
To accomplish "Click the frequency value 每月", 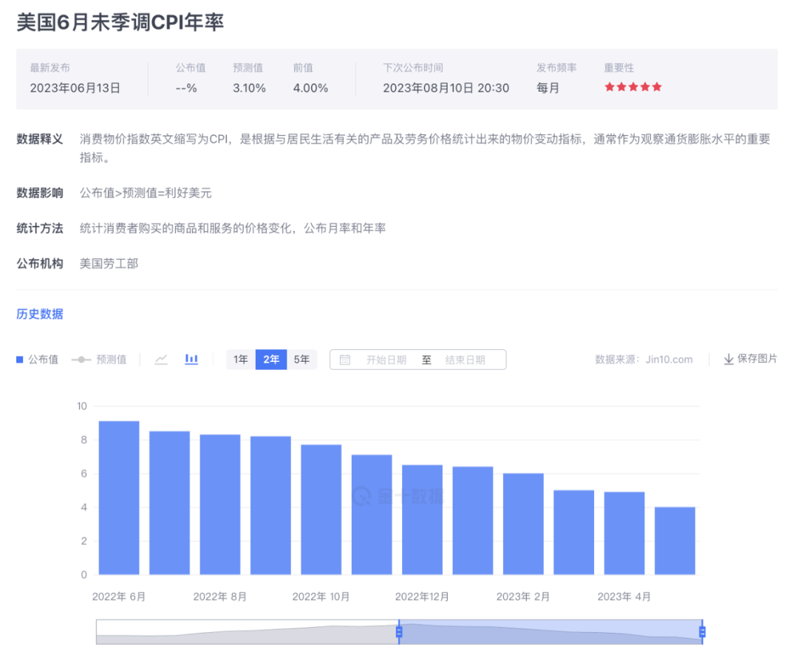I will 548,88.
